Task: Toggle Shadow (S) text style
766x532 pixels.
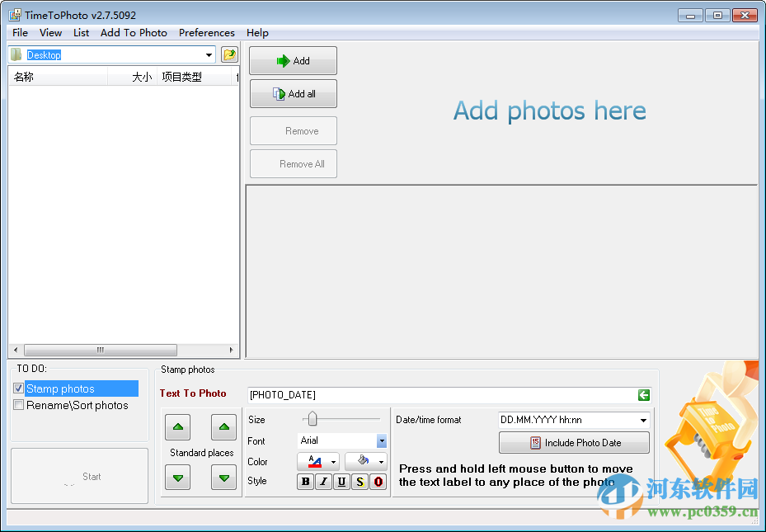Action: [360, 482]
